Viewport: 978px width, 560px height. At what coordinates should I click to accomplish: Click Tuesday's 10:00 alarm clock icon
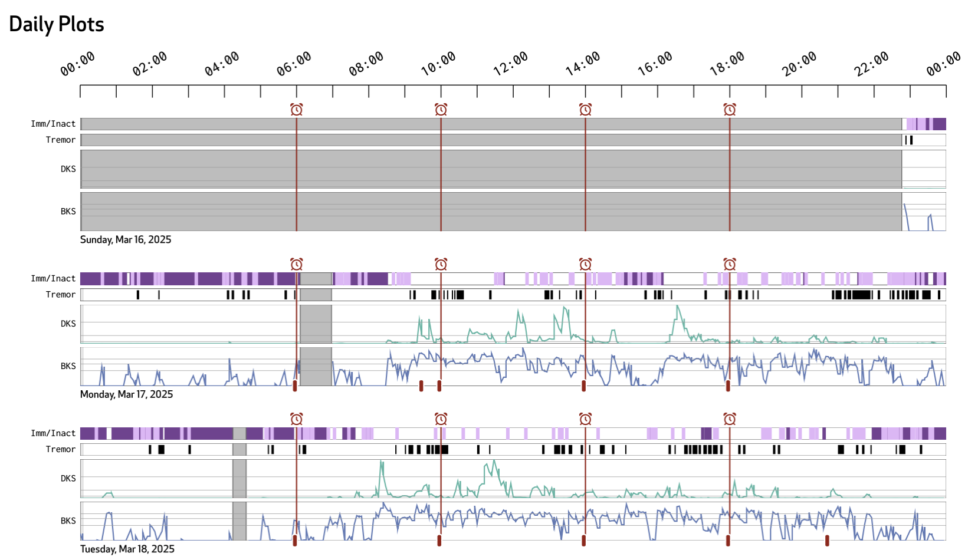tap(441, 419)
